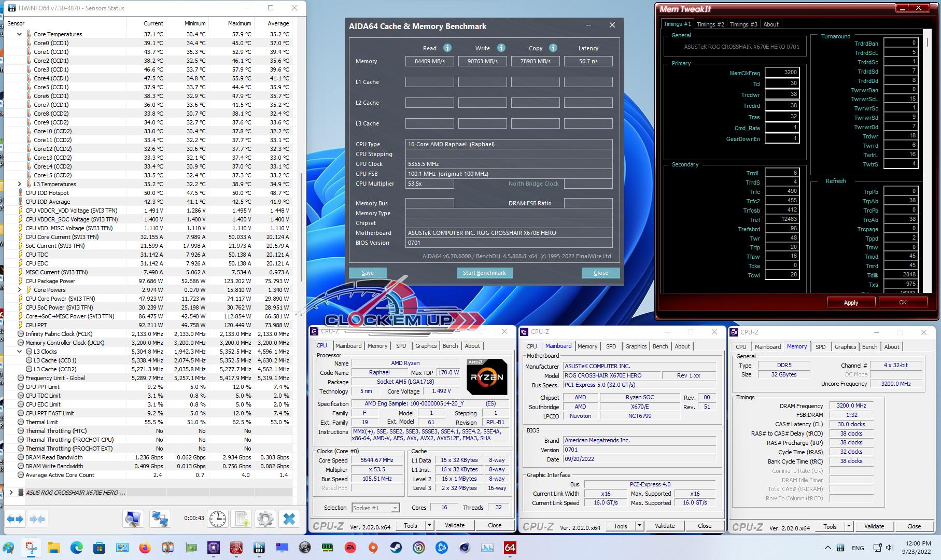Open HWiNFO summary monitor-magnifier icon

[x=133, y=519]
